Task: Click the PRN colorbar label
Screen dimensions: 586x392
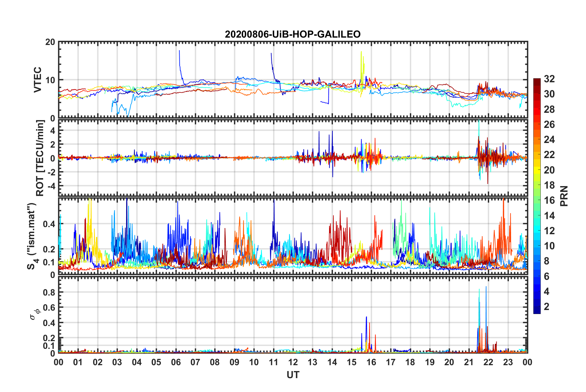Action: [564, 196]
